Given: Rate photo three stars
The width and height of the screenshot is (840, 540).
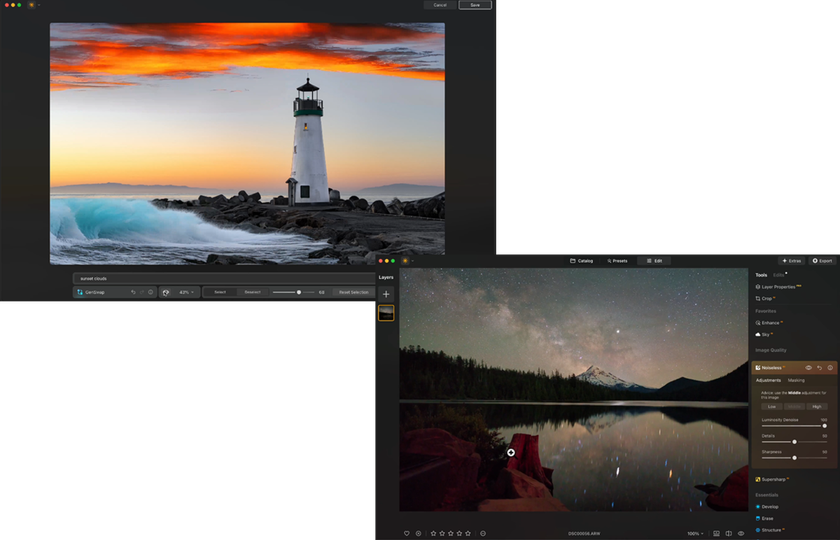Looking at the screenshot, I should [x=451, y=534].
